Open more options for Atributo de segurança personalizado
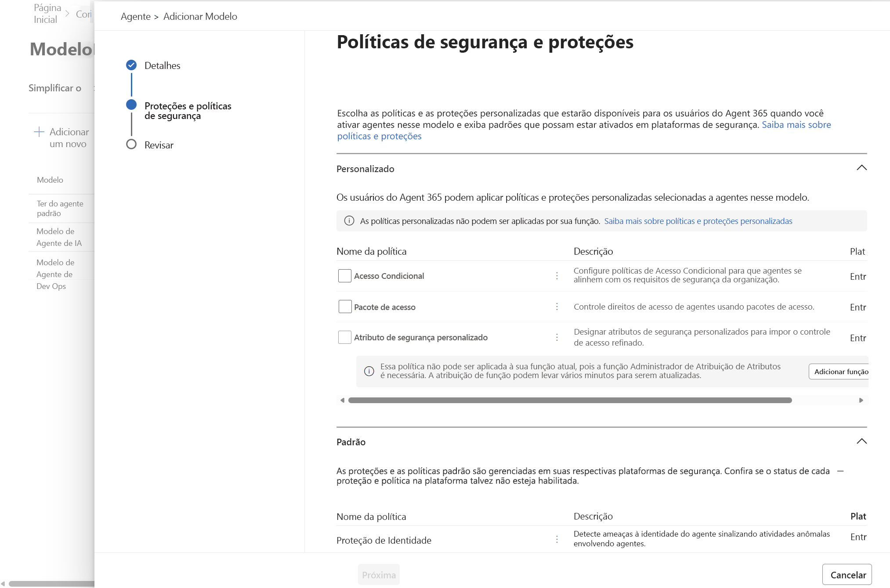This screenshot has width=890, height=588. pyautogui.click(x=557, y=337)
